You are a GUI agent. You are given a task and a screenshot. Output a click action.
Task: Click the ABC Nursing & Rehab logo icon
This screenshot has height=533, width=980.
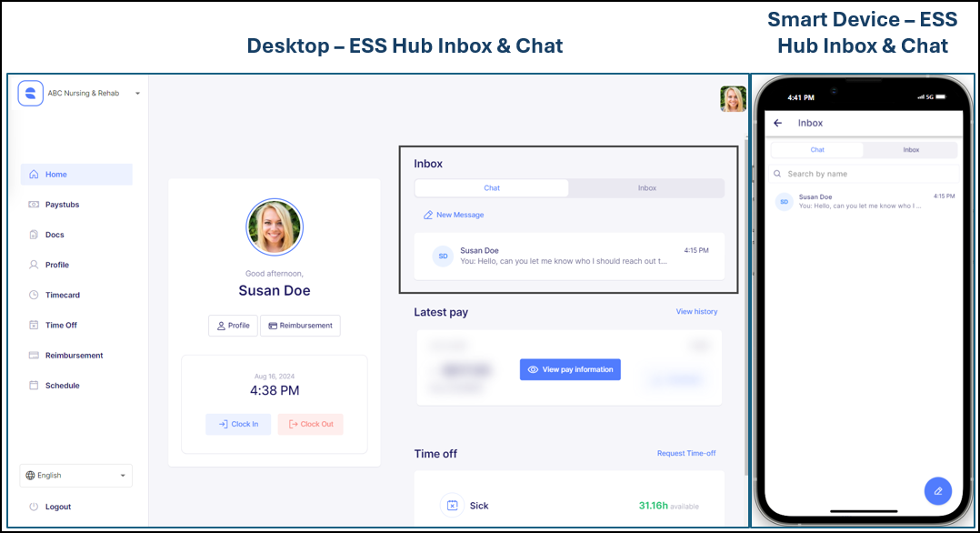pyautogui.click(x=29, y=93)
